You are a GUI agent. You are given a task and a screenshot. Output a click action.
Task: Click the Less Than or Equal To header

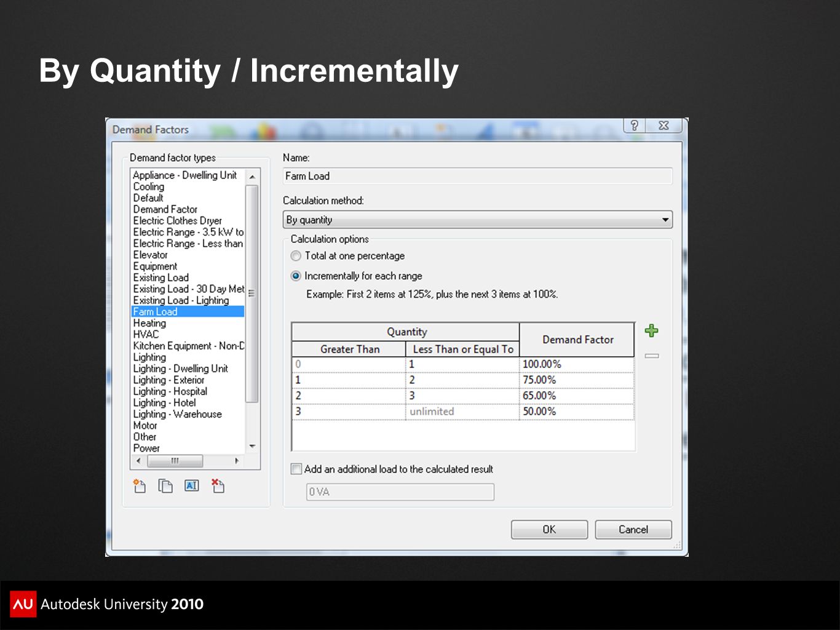tap(462, 349)
